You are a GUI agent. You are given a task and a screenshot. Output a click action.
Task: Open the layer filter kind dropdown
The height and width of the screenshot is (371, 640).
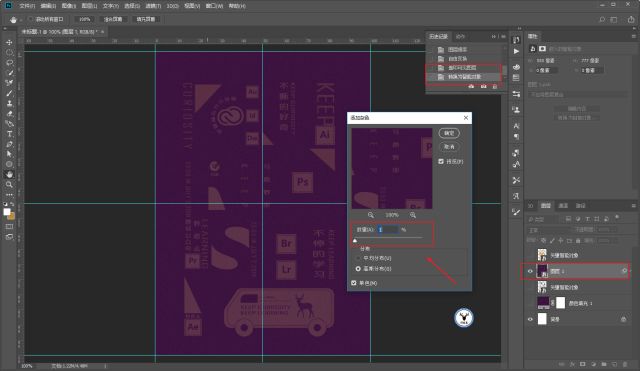tap(543, 220)
